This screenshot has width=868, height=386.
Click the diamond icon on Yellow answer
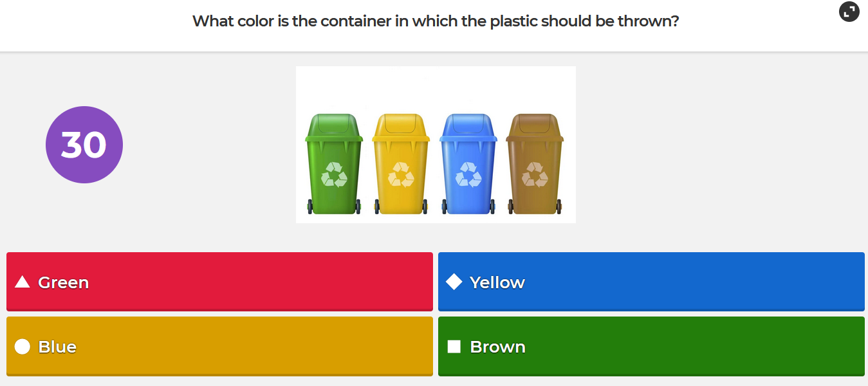click(454, 282)
